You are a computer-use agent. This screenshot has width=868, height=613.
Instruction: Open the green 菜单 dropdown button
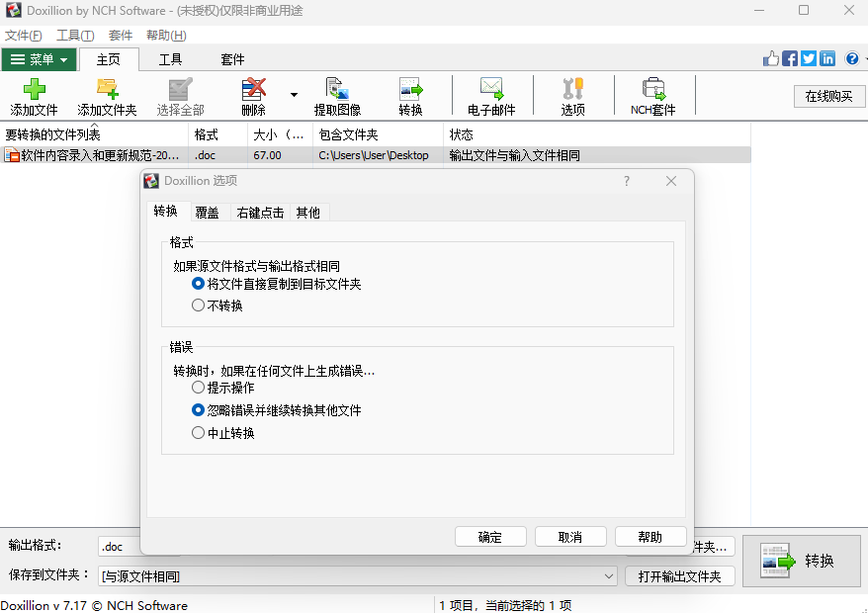coord(39,59)
